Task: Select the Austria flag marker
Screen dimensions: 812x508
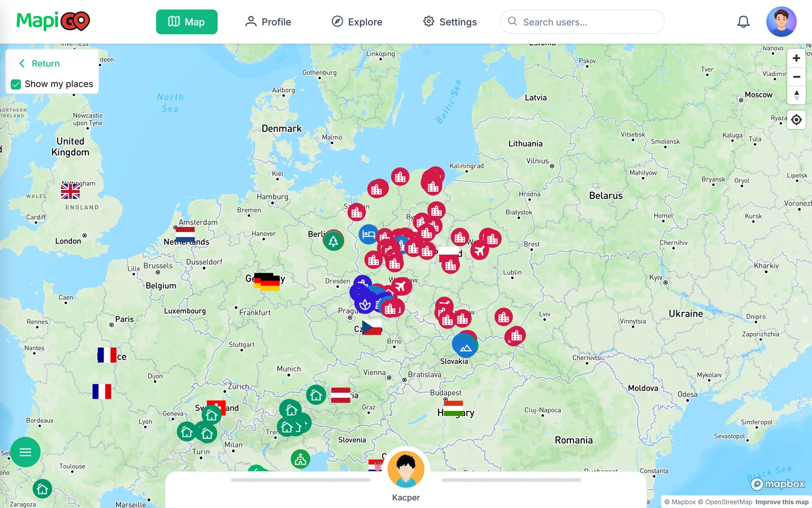Action: tap(341, 395)
